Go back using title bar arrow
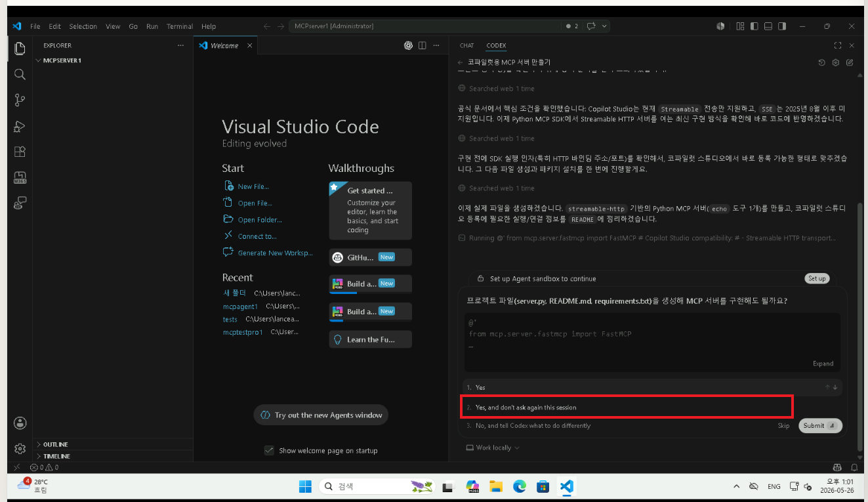This screenshot has width=868, height=502. point(266,26)
